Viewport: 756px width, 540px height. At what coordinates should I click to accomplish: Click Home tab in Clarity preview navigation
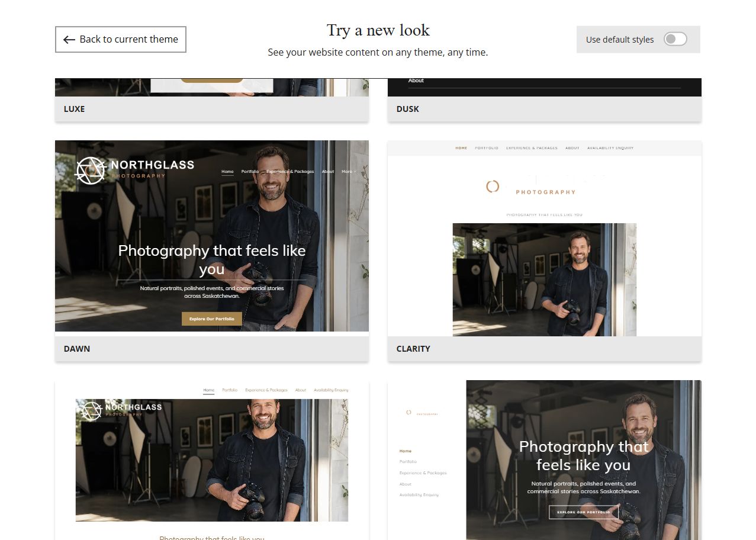(x=461, y=148)
